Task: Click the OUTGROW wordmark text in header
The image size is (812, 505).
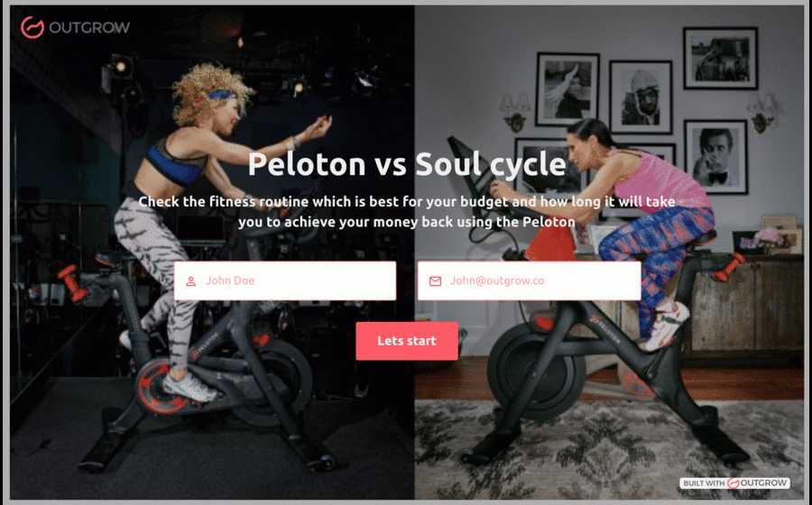Action: tap(89, 28)
